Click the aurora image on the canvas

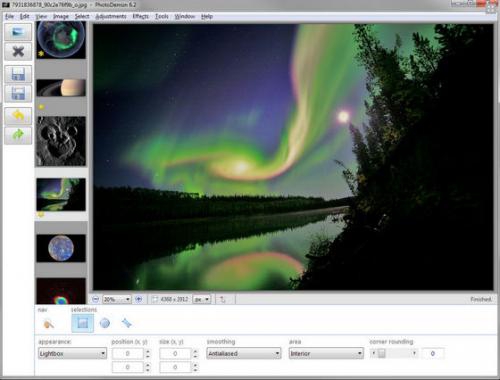click(x=293, y=157)
